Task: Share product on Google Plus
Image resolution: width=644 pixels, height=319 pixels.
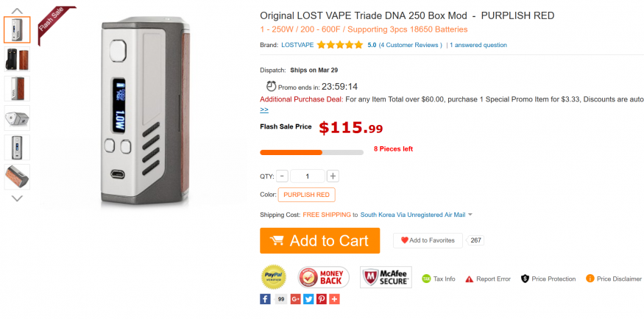Action: (295, 299)
